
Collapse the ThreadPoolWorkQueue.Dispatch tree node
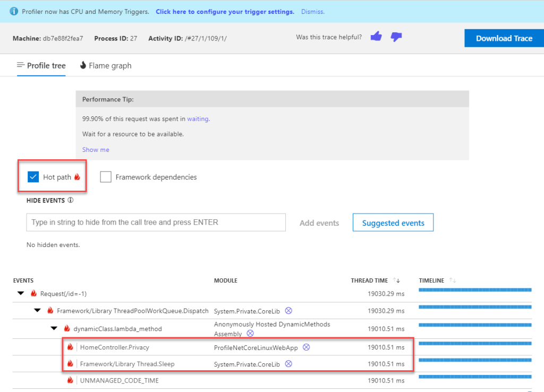[37, 311]
